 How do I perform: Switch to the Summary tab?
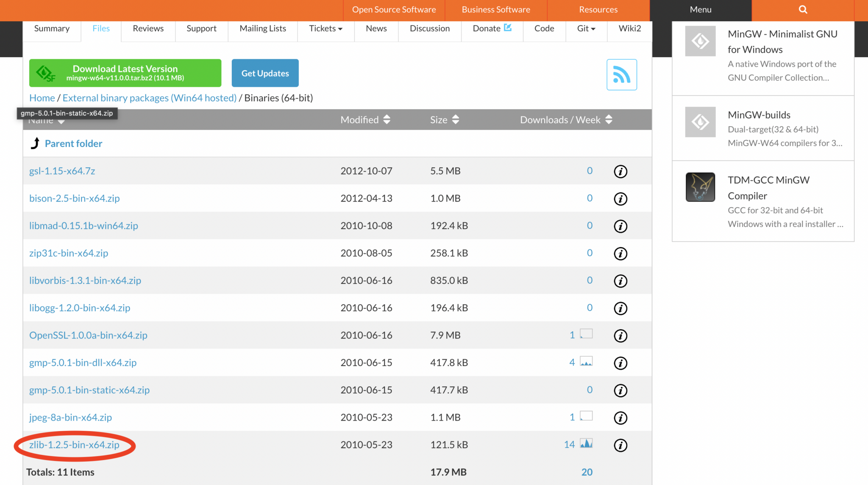(x=52, y=28)
